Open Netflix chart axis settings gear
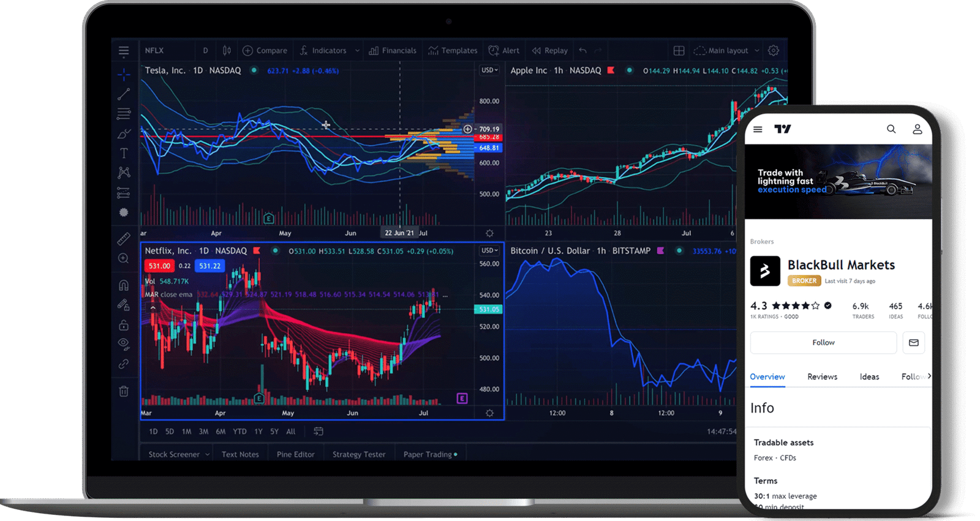 [489, 413]
